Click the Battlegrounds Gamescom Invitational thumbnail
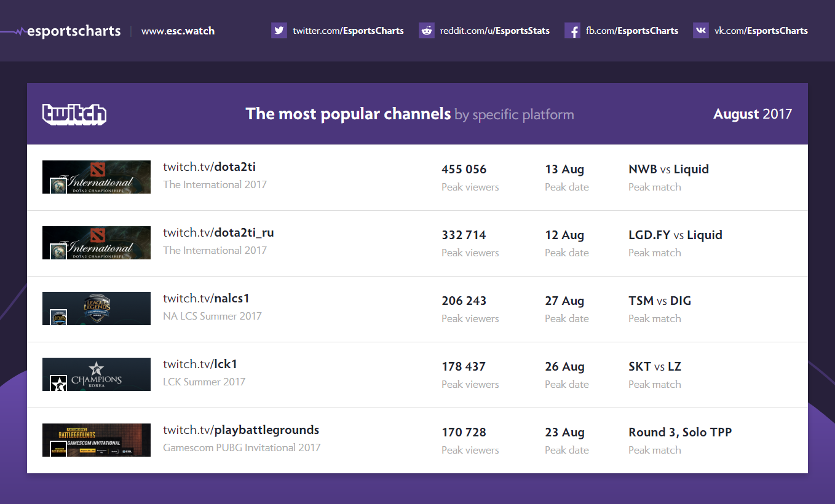Image resolution: width=835 pixels, height=504 pixels. tap(97, 440)
